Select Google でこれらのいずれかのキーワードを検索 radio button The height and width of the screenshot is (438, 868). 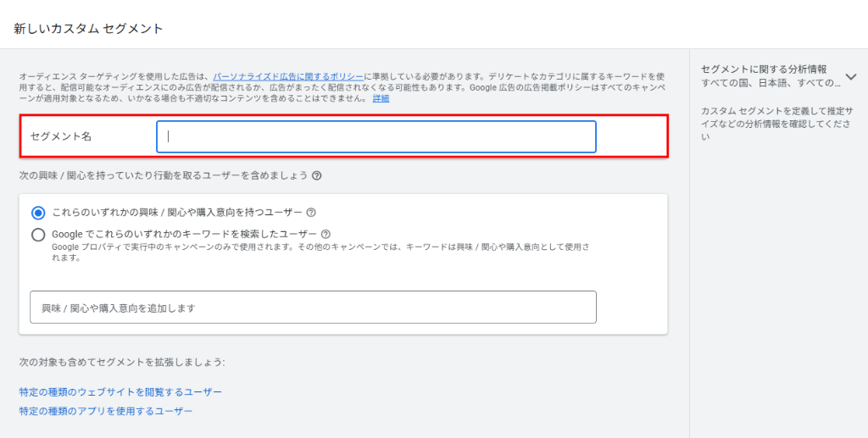[x=38, y=235]
